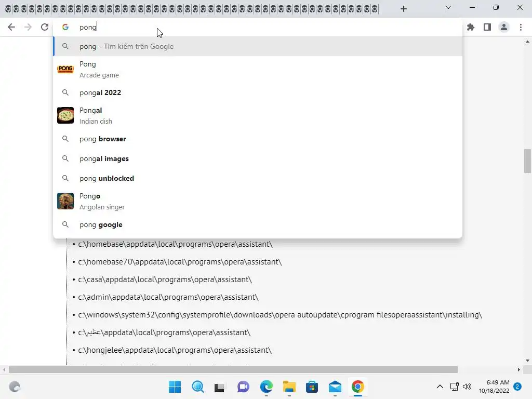Click path text containing 'c:\casa\appdata'
Image resolution: width=532 pixels, height=399 pixels.
click(x=165, y=280)
